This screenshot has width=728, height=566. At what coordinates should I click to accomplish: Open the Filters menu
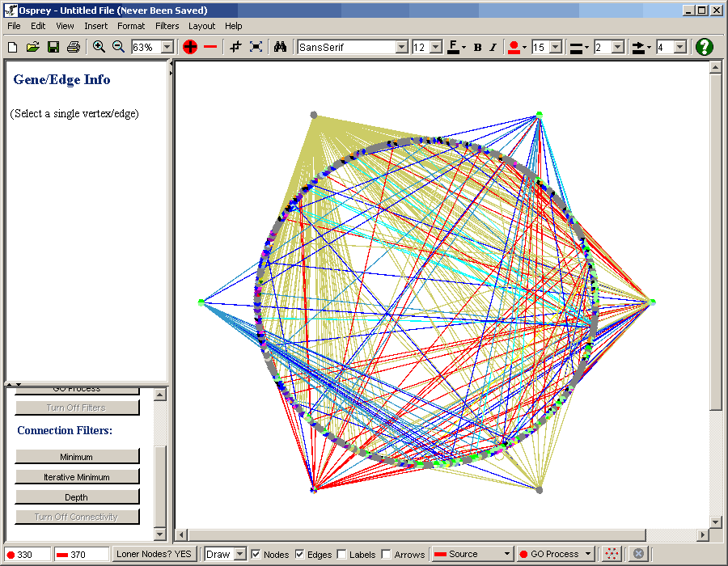[x=167, y=26]
